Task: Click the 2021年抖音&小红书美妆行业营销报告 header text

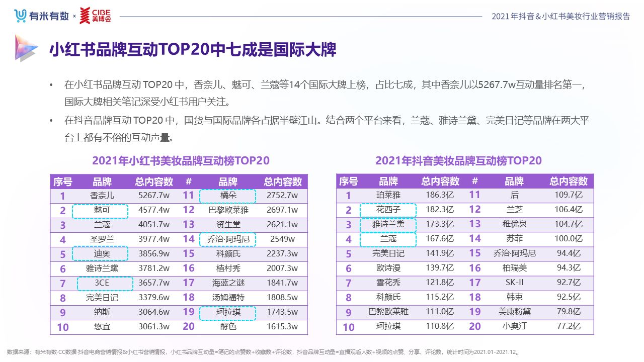Action: pos(560,15)
